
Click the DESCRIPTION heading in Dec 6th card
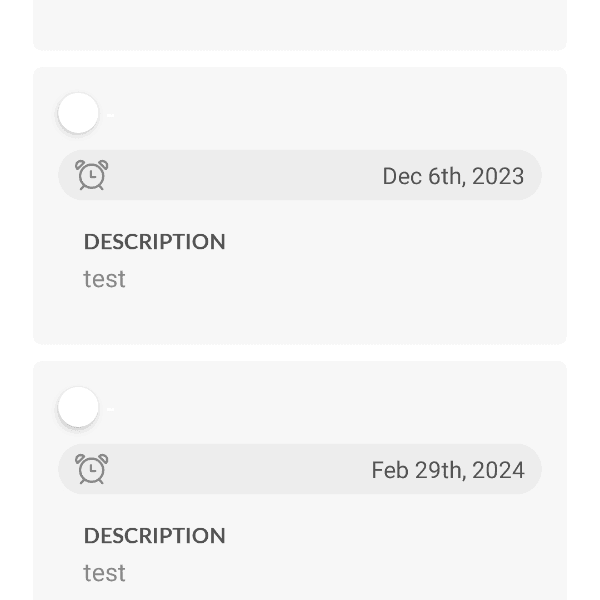tap(155, 242)
